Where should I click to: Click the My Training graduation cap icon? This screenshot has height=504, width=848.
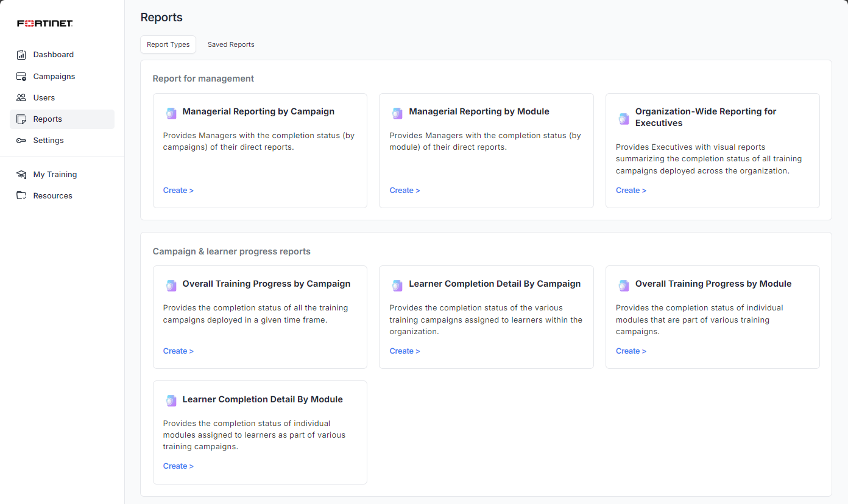(x=21, y=175)
